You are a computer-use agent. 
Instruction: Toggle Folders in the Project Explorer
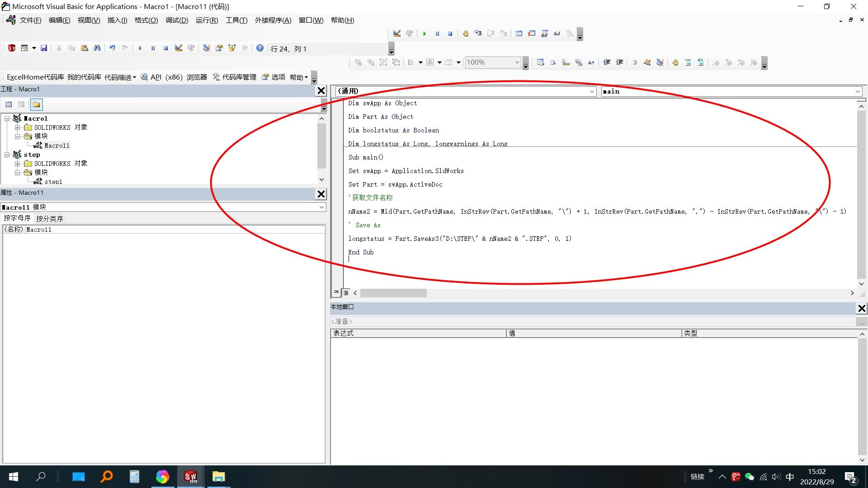(36, 104)
